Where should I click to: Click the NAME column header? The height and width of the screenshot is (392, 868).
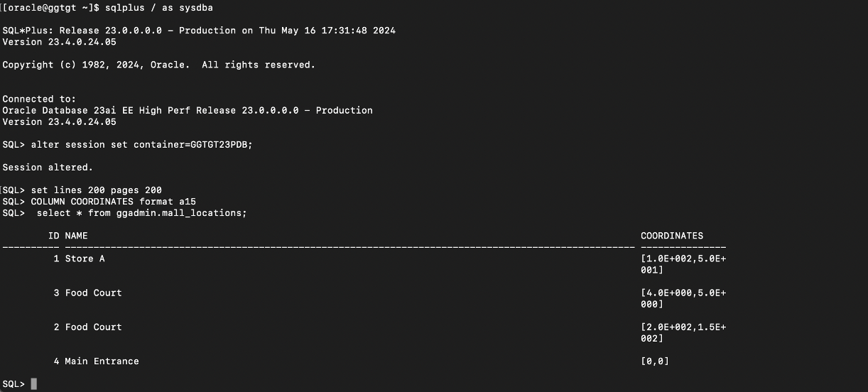[x=76, y=236]
